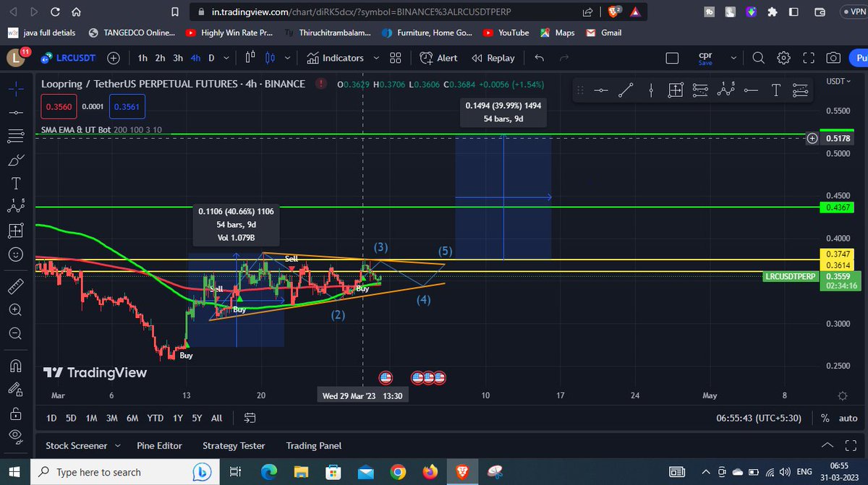Click the zoom out icon in left sidebar

tap(16, 334)
